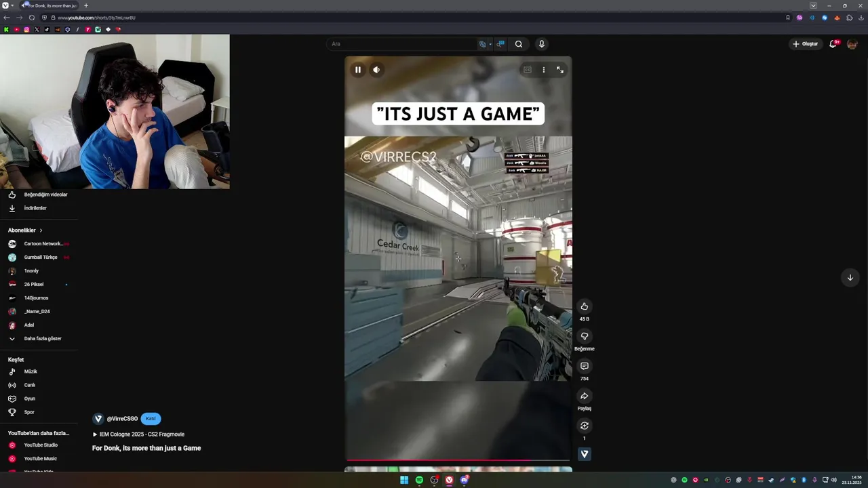The width and height of the screenshot is (868, 488).
Task: Click the address bar URL
Action: coord(96,18)
